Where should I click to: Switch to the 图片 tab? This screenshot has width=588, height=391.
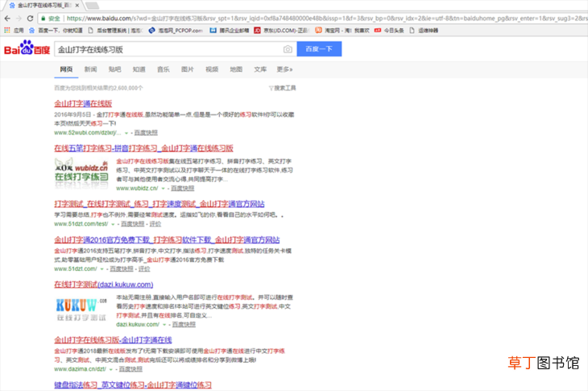click(x=188, y=69)
